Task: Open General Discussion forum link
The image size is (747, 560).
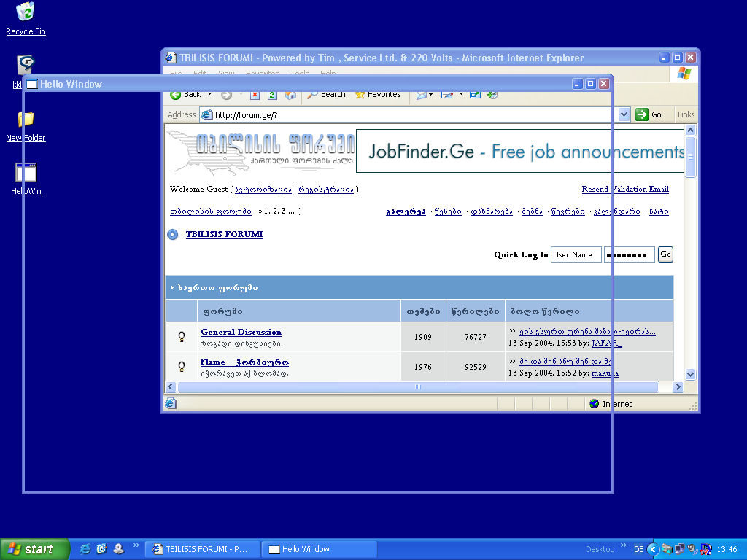Action: 241,332
